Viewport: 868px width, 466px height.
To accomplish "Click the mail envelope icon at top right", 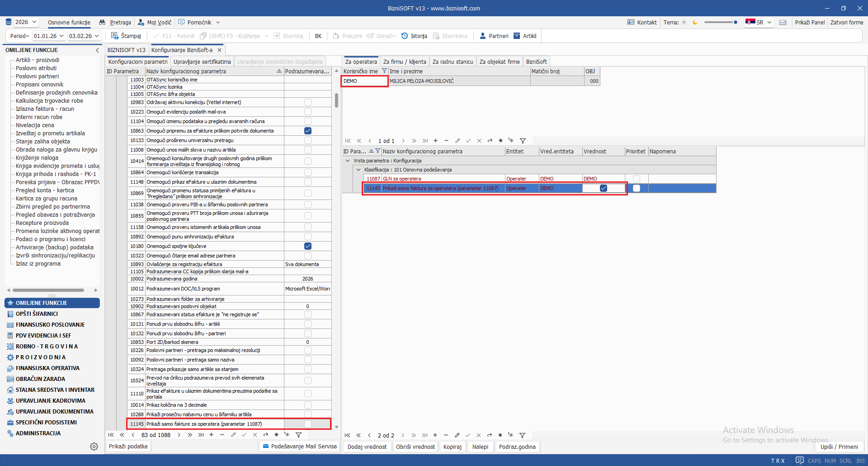I will coord(783,22).
